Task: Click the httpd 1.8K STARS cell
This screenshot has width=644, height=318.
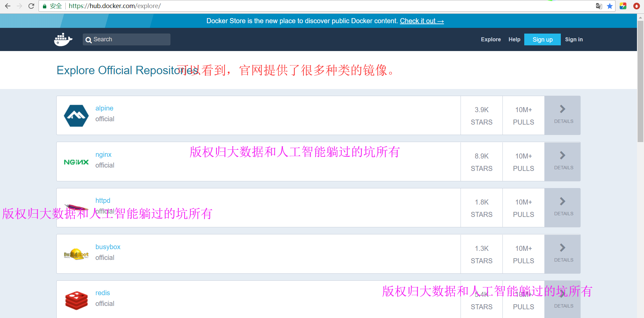Action: pyautogui.click(x=482, y=208)
